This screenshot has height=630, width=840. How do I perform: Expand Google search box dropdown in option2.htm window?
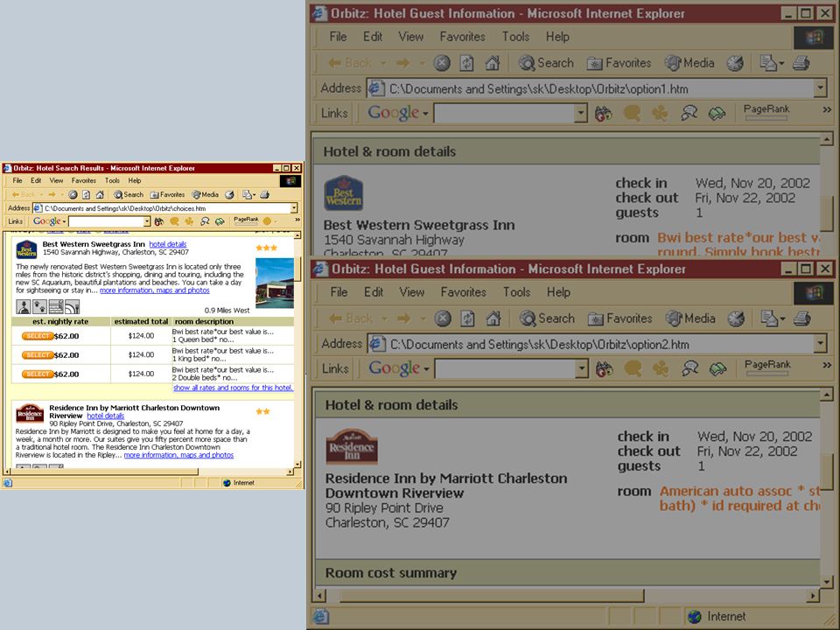[582, 368]
